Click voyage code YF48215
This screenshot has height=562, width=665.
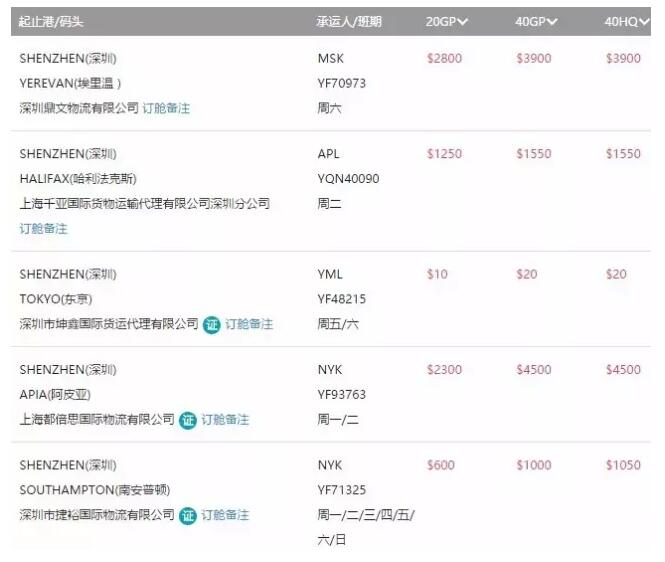342,299
